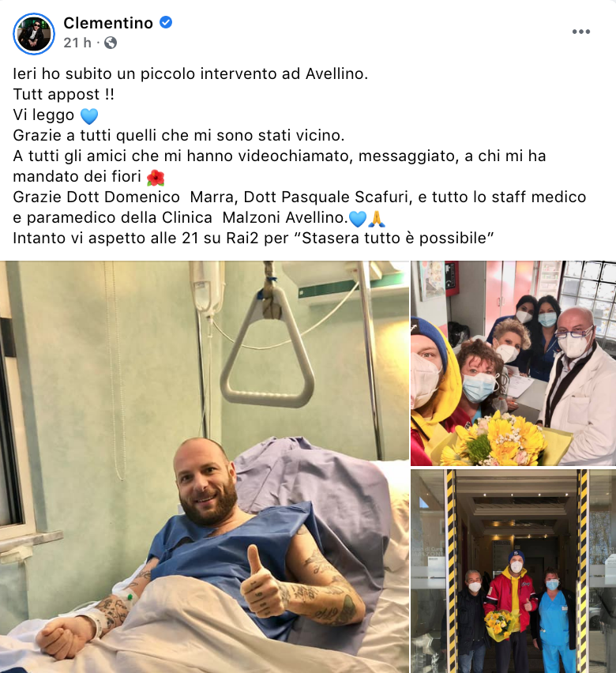
Task: Open the clinic entrance photo
Action: (x=513, y=571)
